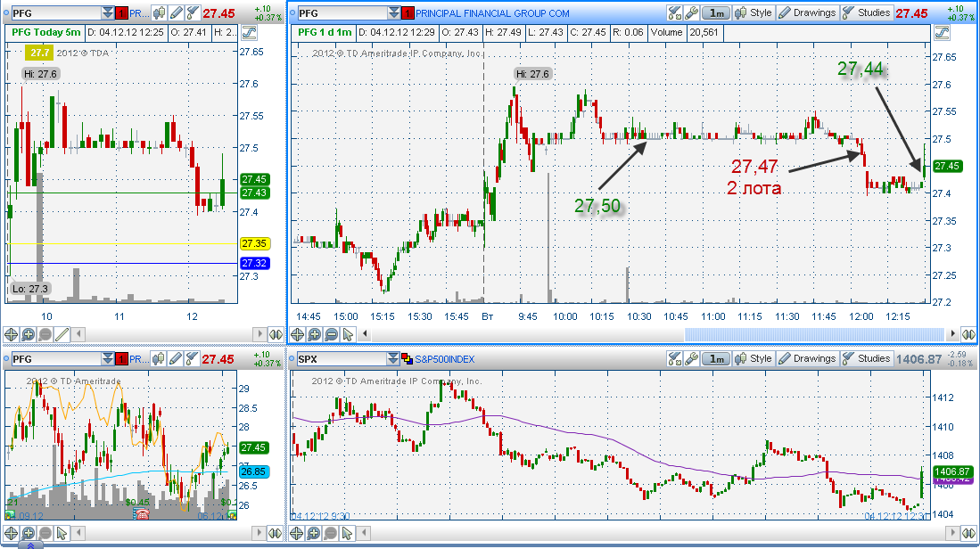Viewport: 980px width, 549px height.
Task: Select pointer cursor tool under main PFG chart
Action: click(x=348, y=334)
